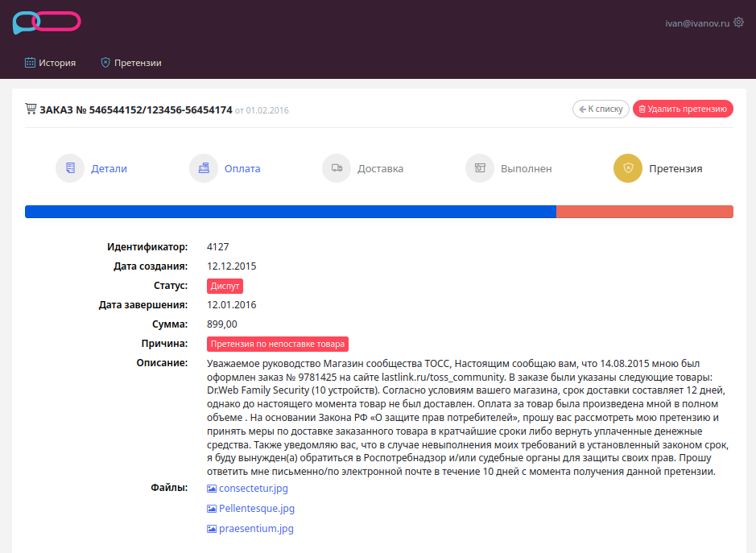Open Претензии in the top menu
The height and width of the screenshot is (553, 756).
click(x=131, y=63)
